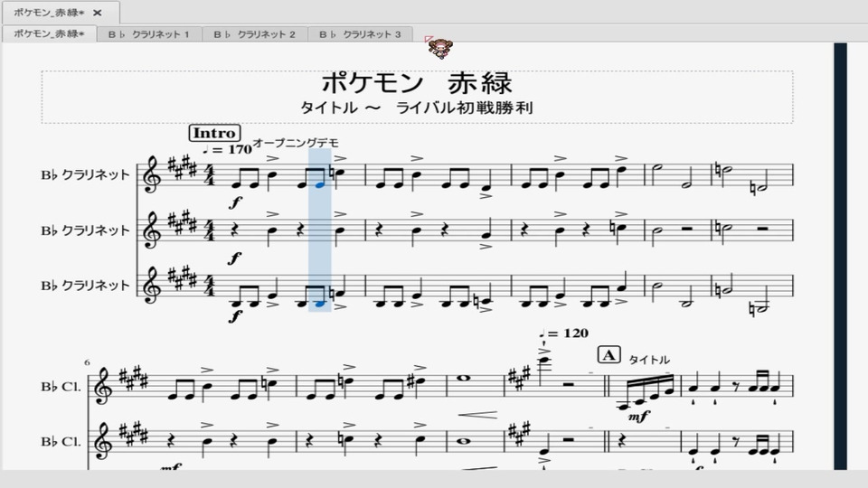Select the tempo marking ♩= 170

click(227, 149)
